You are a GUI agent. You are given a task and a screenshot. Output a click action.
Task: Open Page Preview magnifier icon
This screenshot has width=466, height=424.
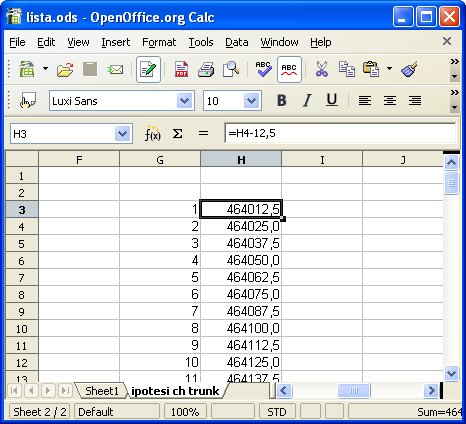coord(231,69)
